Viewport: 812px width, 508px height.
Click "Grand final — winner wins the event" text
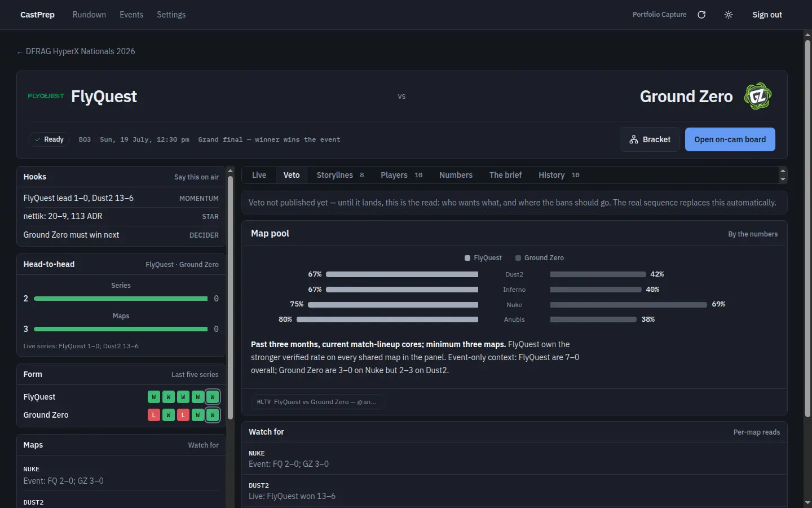point(269,139)
